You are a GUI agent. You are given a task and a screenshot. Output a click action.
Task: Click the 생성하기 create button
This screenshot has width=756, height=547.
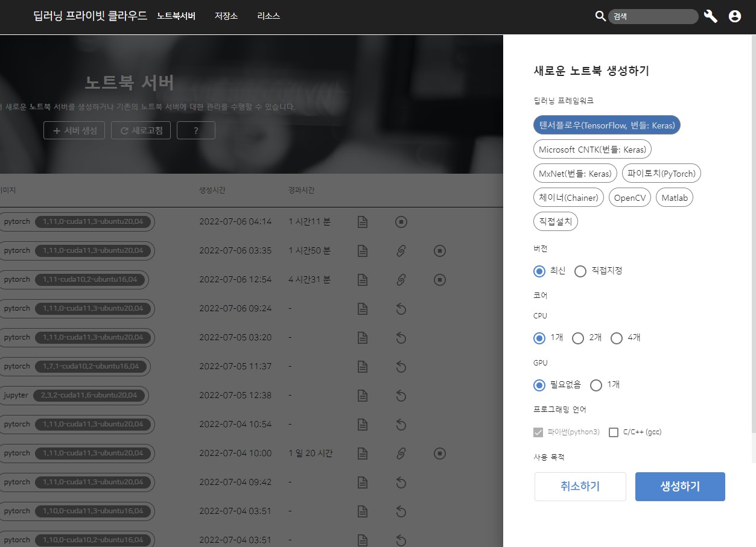point(680,487)
